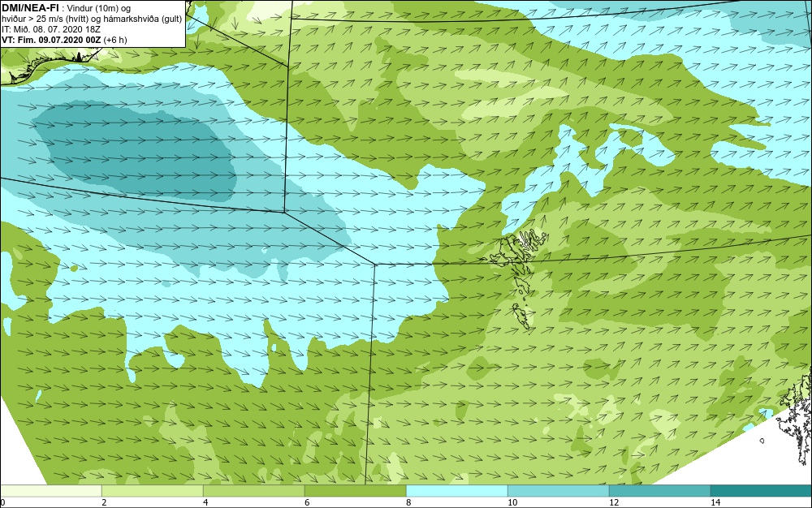Screen dimensions: 812x508
Task: Click the legend tick label "2"
Action: click(x=104, y=503)
